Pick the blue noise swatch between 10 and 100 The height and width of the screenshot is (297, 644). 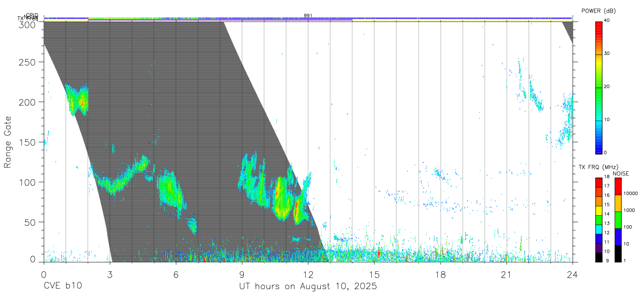point(618,237)
